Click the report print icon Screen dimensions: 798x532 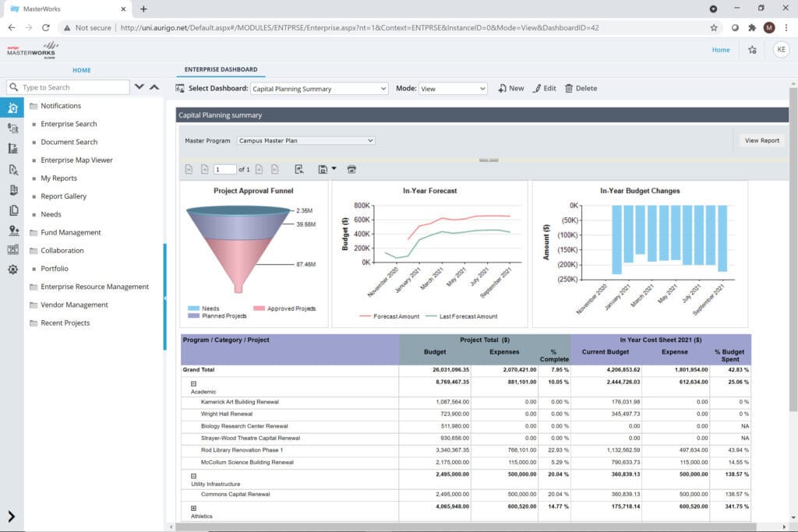[x=351, y=169]
